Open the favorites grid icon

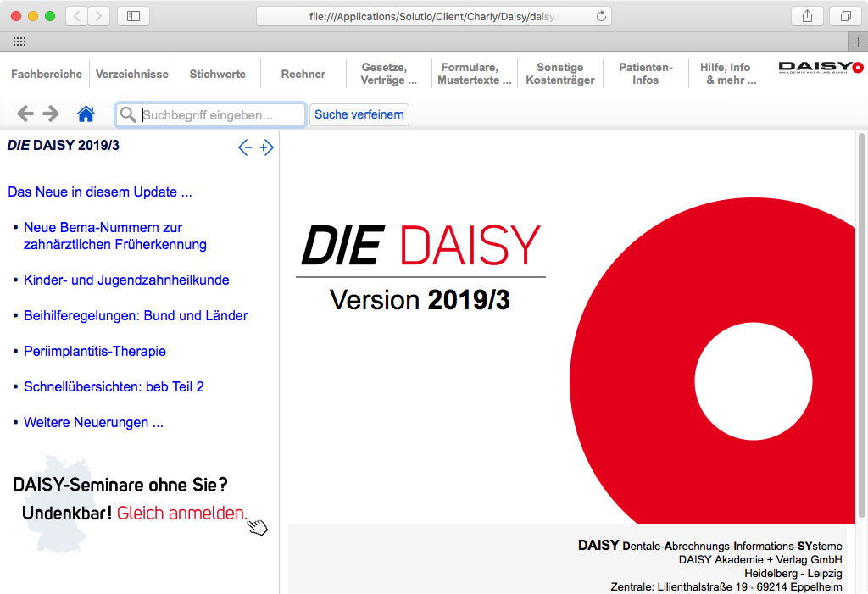pyautogui.click(x=19, y=42)
